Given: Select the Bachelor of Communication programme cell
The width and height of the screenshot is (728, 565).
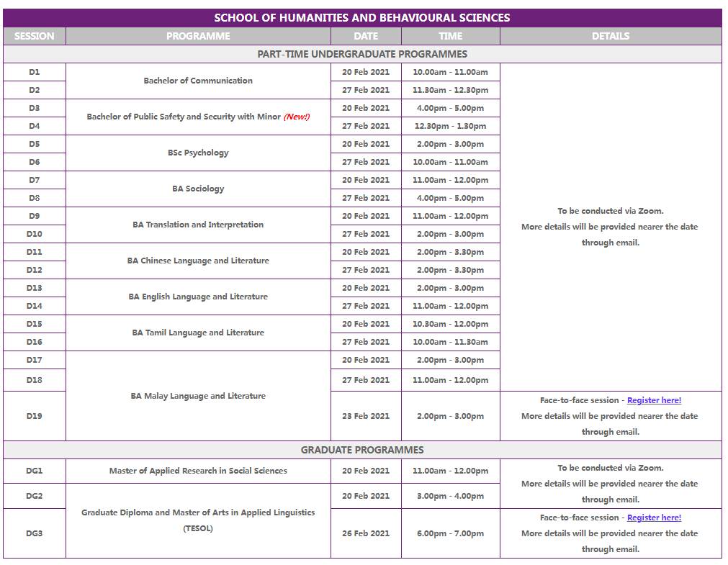Looking at the screenshot, I should (x=197, y=81).
